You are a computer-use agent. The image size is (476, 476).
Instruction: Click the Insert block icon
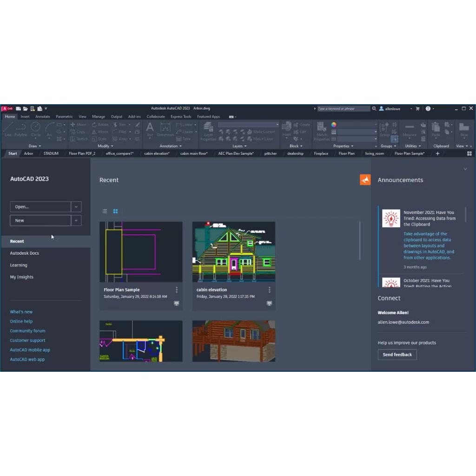point(286,130)
